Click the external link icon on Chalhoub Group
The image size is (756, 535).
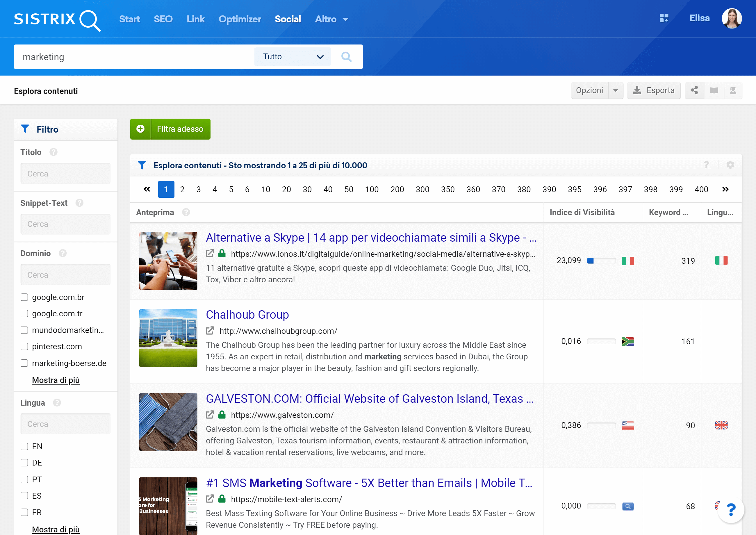(210, 331)
